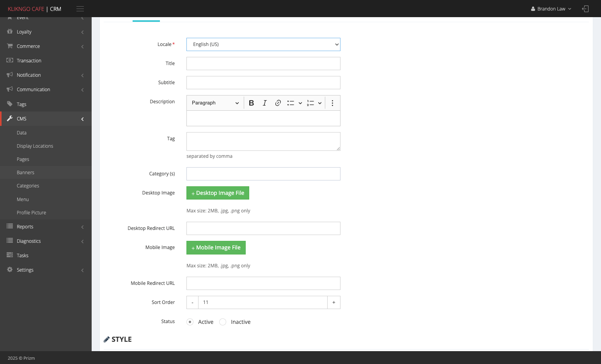Click the Mobile Redirect URL field
This screenshot has width=601, height=364.
(263, 283)
